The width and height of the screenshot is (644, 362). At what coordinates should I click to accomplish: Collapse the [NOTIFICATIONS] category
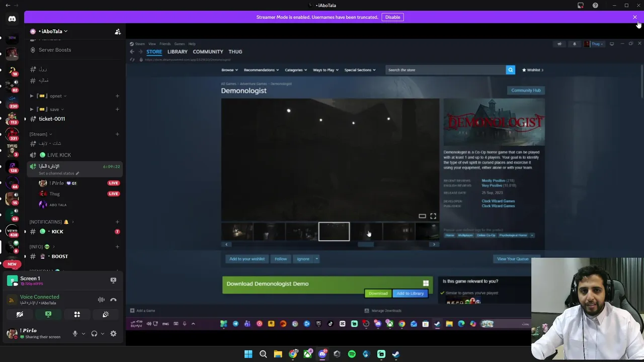(x=51, y=222)
